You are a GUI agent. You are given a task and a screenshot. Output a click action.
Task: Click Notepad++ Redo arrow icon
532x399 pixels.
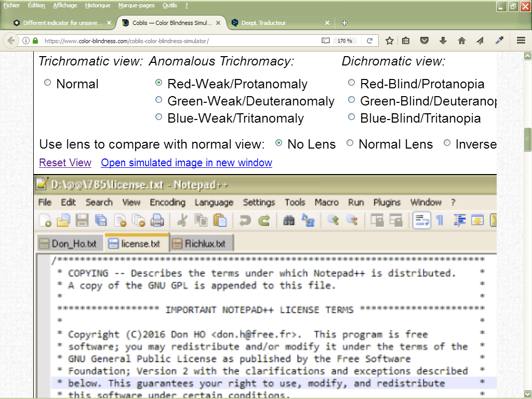coord(263,220)
